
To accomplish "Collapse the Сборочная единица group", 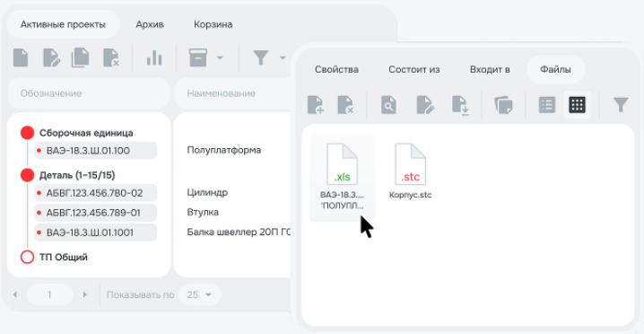I will point(27,133).
